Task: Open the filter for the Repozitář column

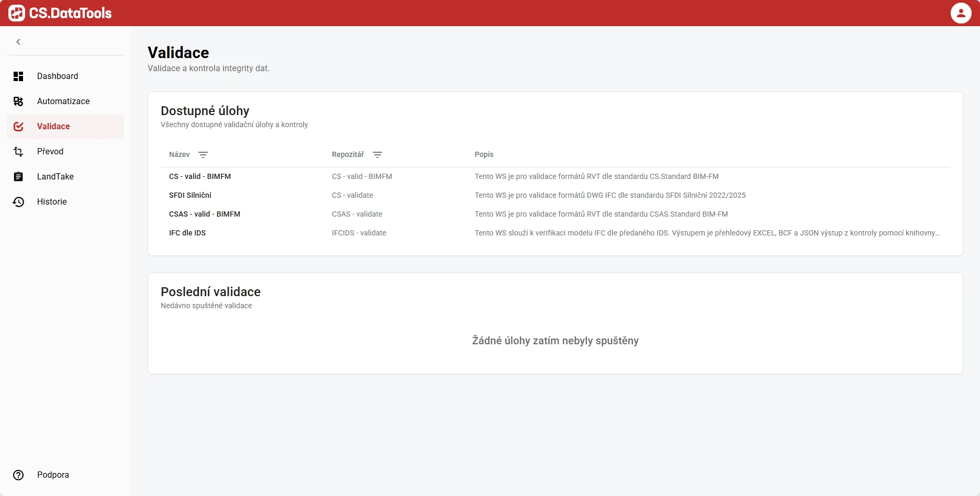Action: 377,155
